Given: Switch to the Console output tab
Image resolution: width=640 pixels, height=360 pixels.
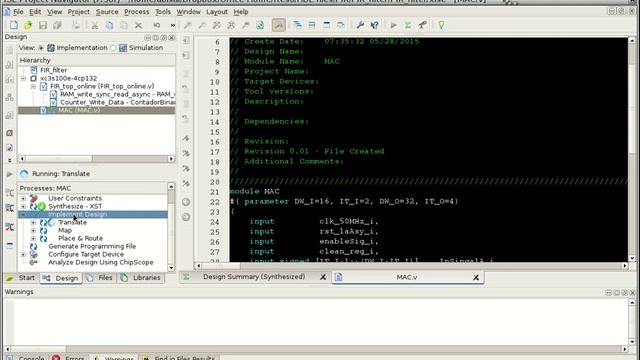Looking at the screenshot, I should click(26, 358).
